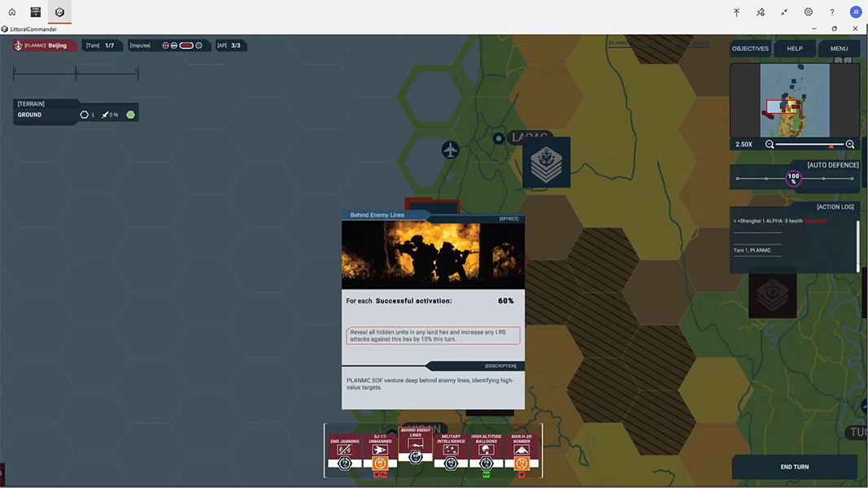Image resolution: width=868 pixels, height=488 pixels.
Task: Click the zoom out magnifier icon
Action: (770, 144)
